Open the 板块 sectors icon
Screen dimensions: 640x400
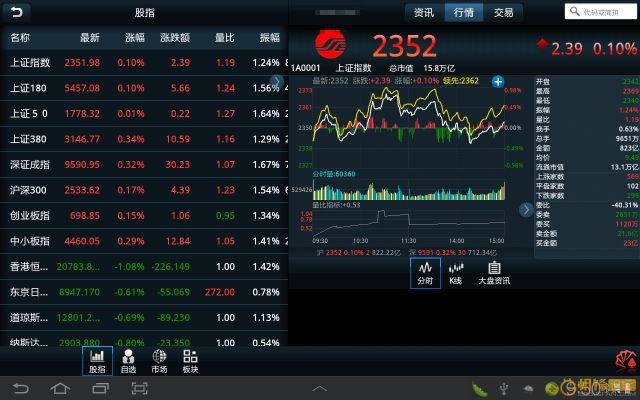click(x=190, y=361)
